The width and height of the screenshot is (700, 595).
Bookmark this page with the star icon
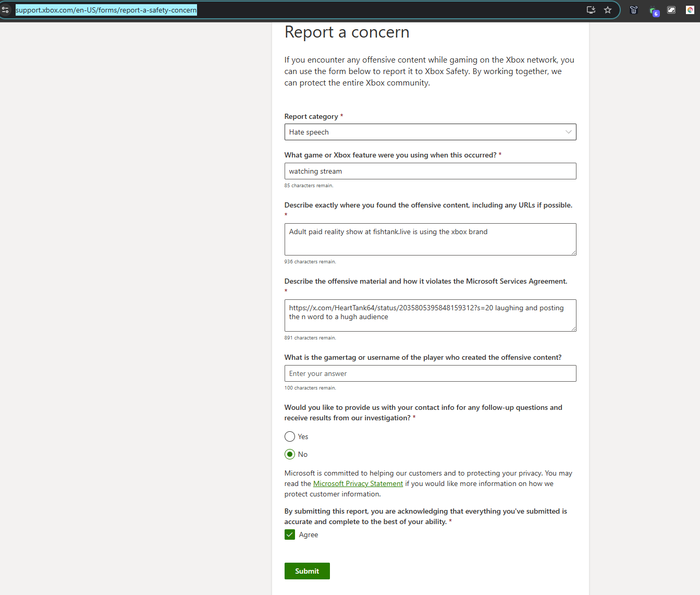608,10
